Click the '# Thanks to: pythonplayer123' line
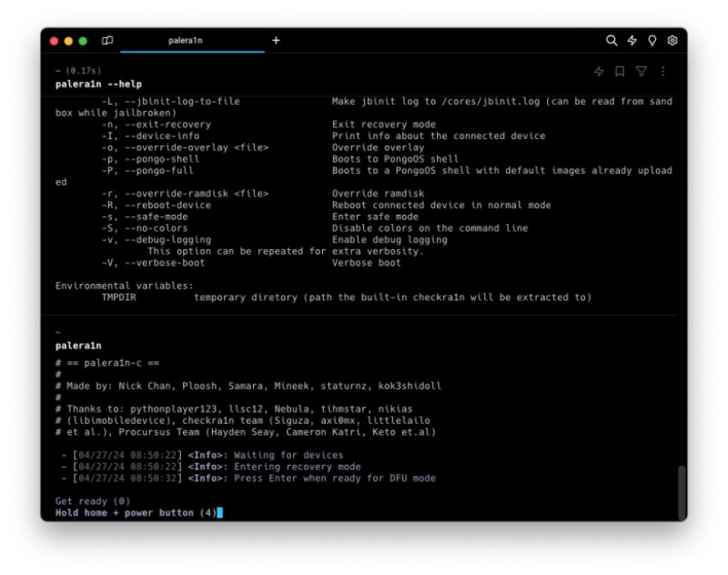Screen dimensions: 728x575 234,409
